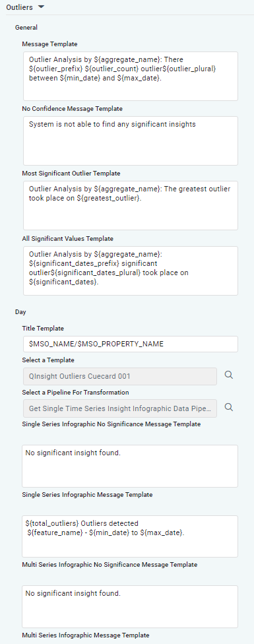Open the Get Single Time Series pipeline field

pyautogui.click(x=120, y=408)
